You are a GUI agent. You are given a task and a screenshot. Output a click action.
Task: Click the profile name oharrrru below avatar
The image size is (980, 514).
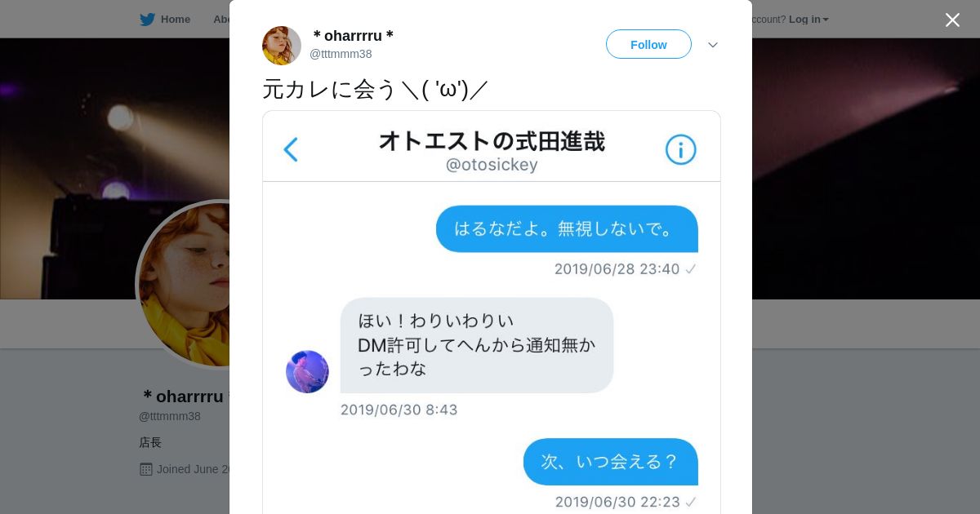[x=184, y=397]
